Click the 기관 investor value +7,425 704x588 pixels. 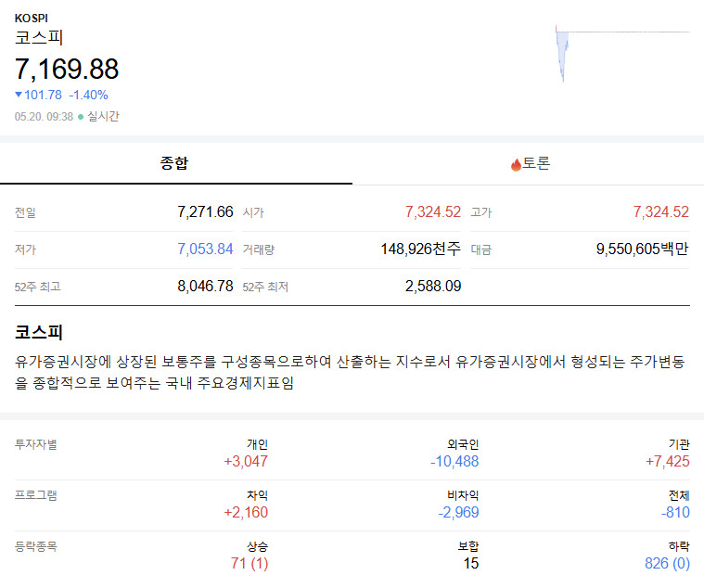click(668, 462)
